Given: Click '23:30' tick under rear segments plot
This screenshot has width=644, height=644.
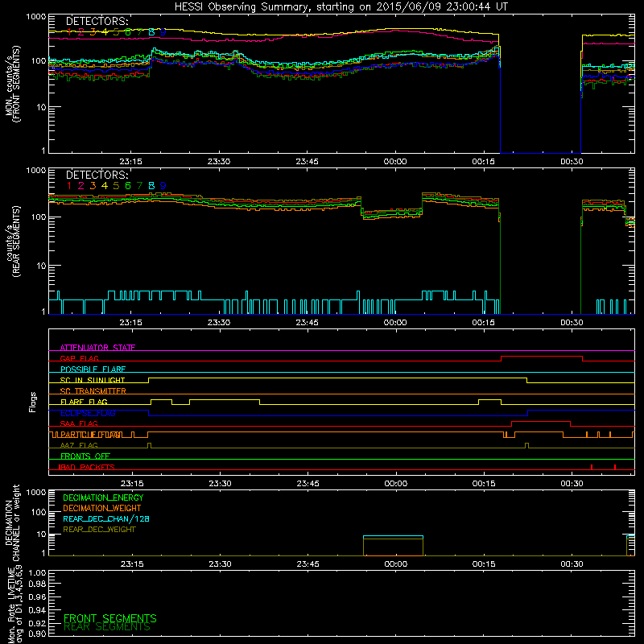Looking at the screenshot, I should point(219,323).
